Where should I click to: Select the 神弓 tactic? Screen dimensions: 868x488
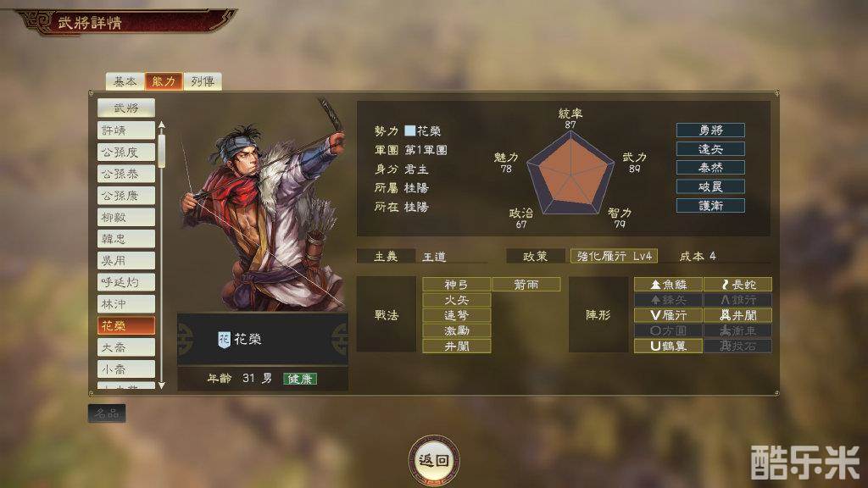pyautogui.click(x=456, y=285)
